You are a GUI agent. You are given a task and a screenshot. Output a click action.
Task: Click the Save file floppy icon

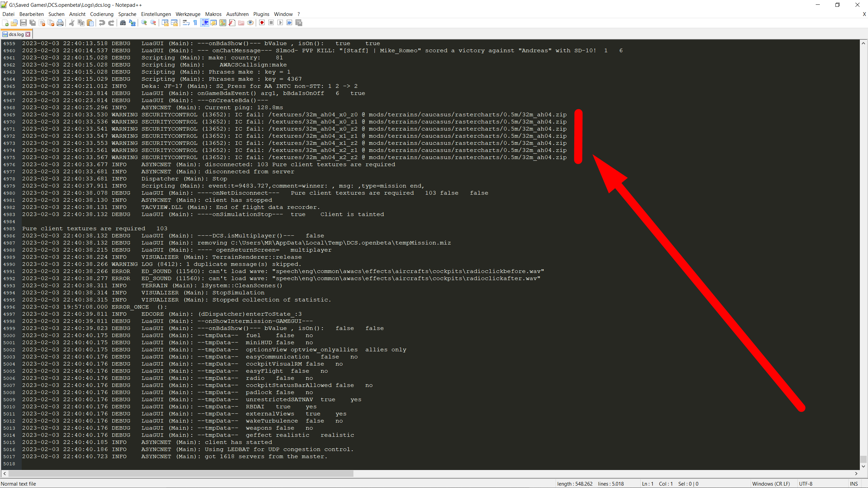23,23
